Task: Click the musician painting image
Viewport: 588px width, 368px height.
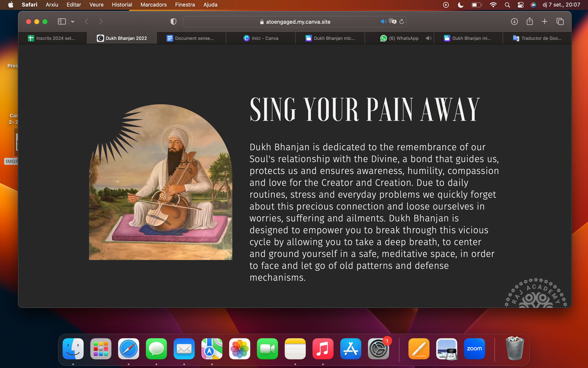Action: (161, 182)
